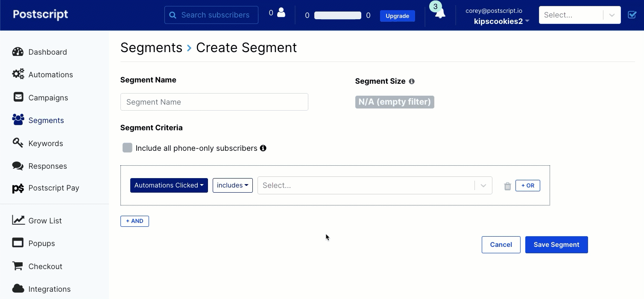Screen dimensions: 644x299
Task: Click the Search subscribers field
Action: [x=211, y=15]
